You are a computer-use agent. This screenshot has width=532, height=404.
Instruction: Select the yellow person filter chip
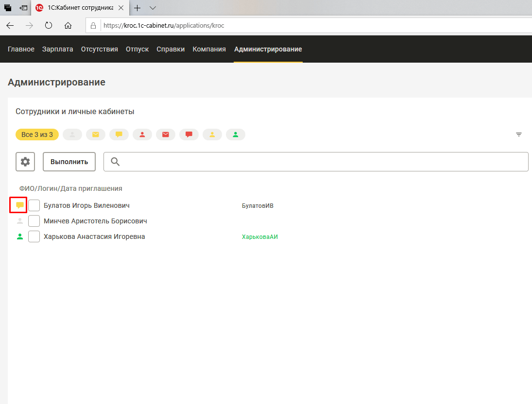(x=212, y=135)
